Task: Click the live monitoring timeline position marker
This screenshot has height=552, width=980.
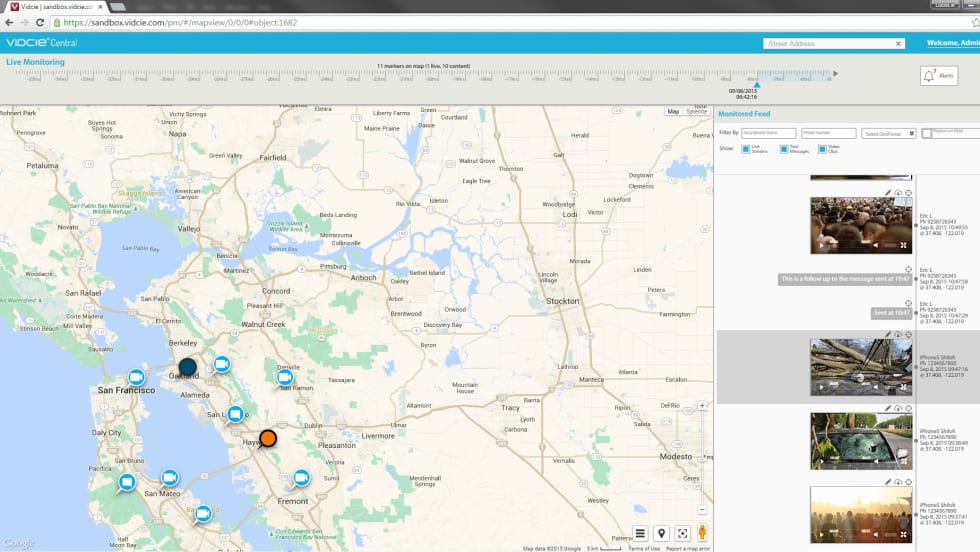Action: pyautogui.click(x=756, y=85)
